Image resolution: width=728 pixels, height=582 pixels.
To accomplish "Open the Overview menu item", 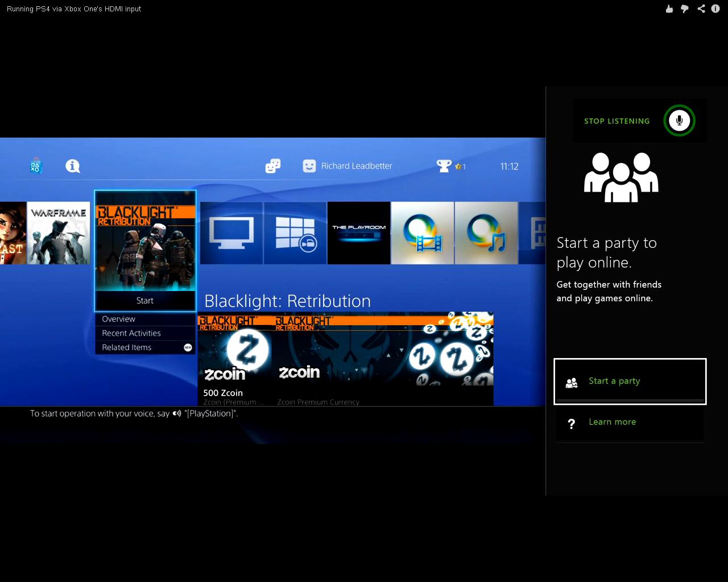I will (119, 319).
